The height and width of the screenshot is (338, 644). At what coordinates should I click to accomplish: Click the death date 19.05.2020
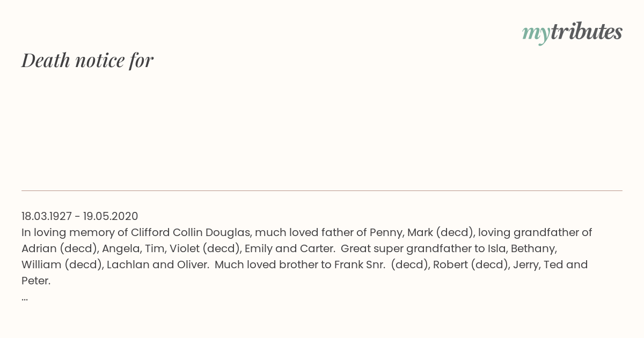[x=111, y=216]
